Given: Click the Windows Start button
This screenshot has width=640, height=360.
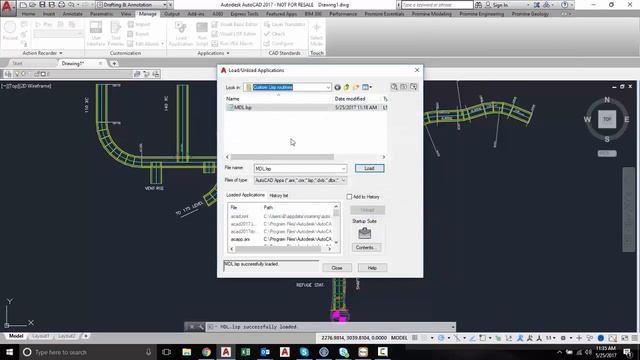Looking at the screenshot, I should 9,352.
